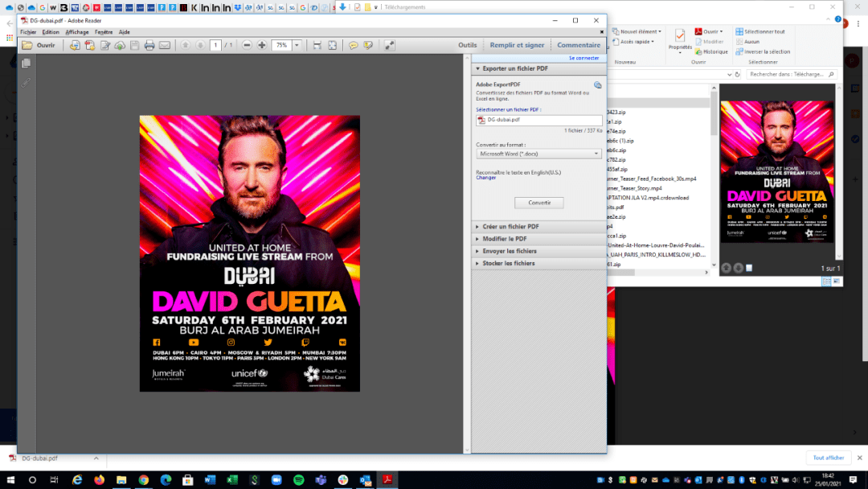The height and width of the screenshot is (489, 868).
Task: Open the DG-dubai.pdf download item menu chevron
Action: click(96, 458)
